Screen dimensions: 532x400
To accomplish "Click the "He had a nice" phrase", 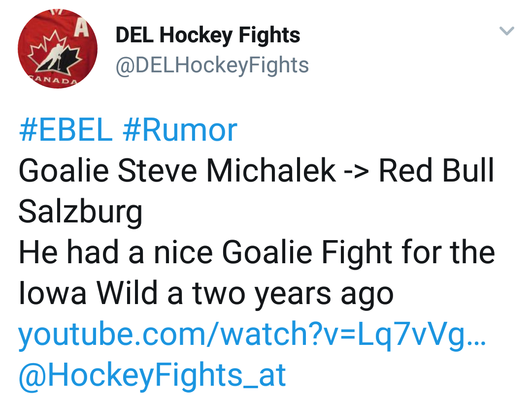I will click(116, 252).
